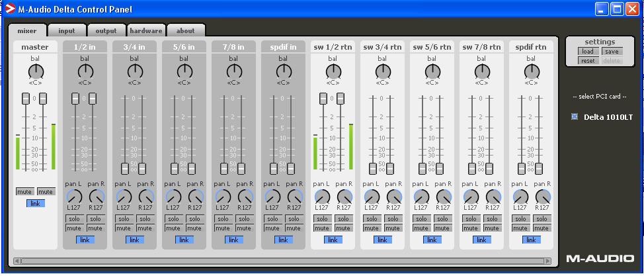Click the 3/4 in bal knob

(x=135, y=72)
